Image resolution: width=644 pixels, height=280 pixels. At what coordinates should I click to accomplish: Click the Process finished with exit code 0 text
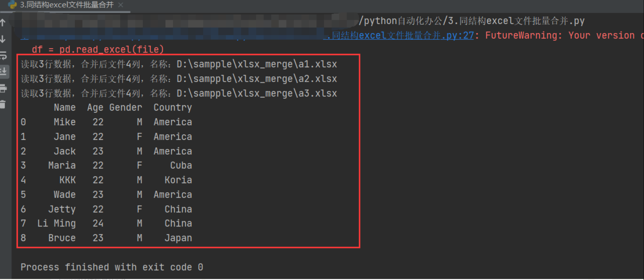[x=111, y=267]
